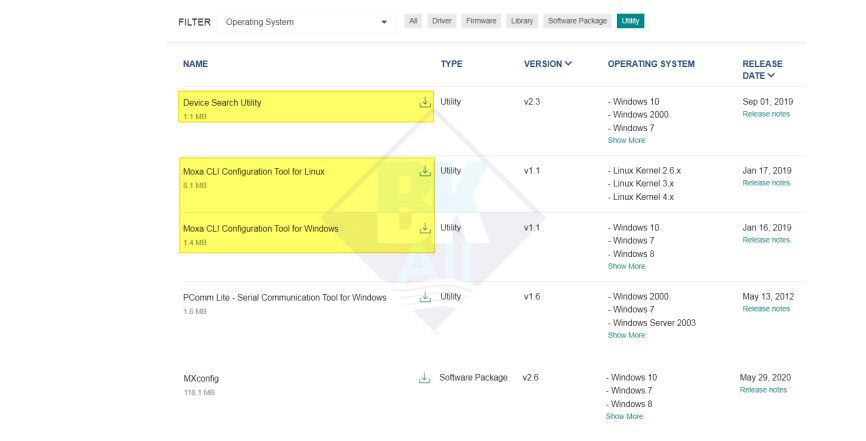Select the Utility filter tab

tap(630, 21)
